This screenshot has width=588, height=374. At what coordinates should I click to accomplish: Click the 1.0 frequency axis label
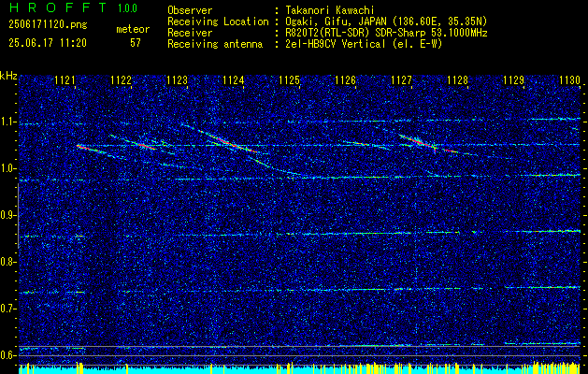(x=7, y=169)
